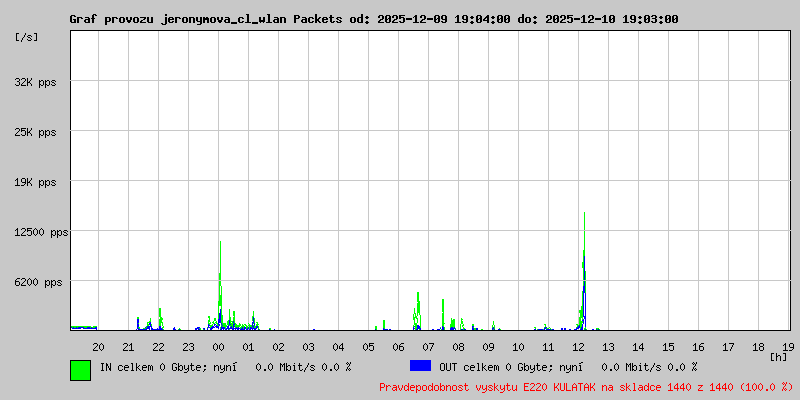Click the x-axis hour label '23'

pos(188,347)
